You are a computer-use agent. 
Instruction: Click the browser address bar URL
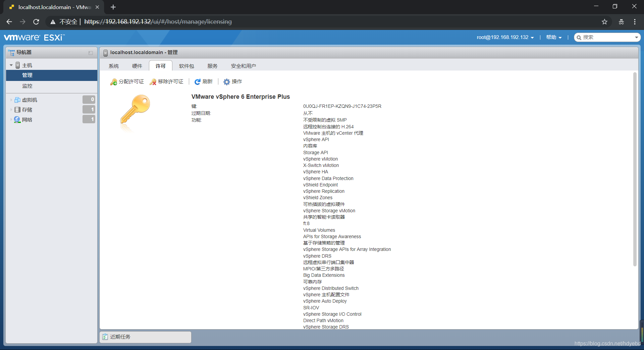coord(158,22)
